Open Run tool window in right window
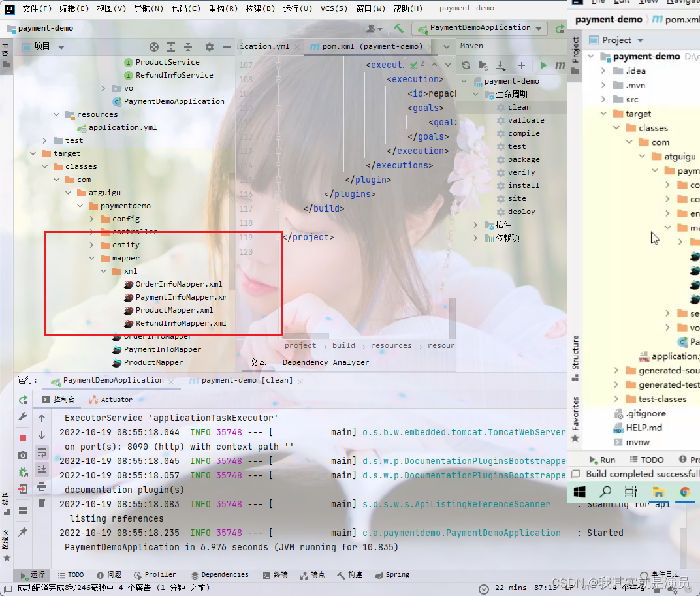Viewport: 700px width, 596px height. (x=602, y=460)
